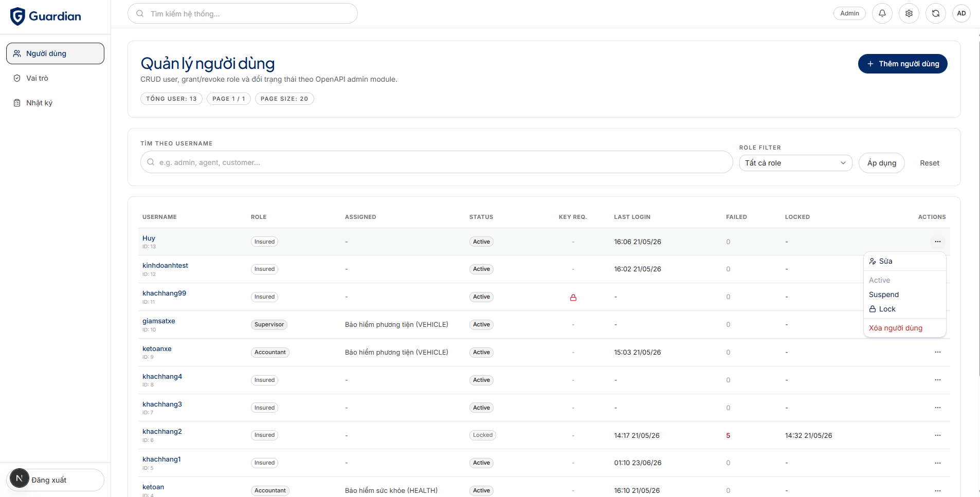Click the Admin badge in header
Screen dimensions: 980x497
coord(849,13)
